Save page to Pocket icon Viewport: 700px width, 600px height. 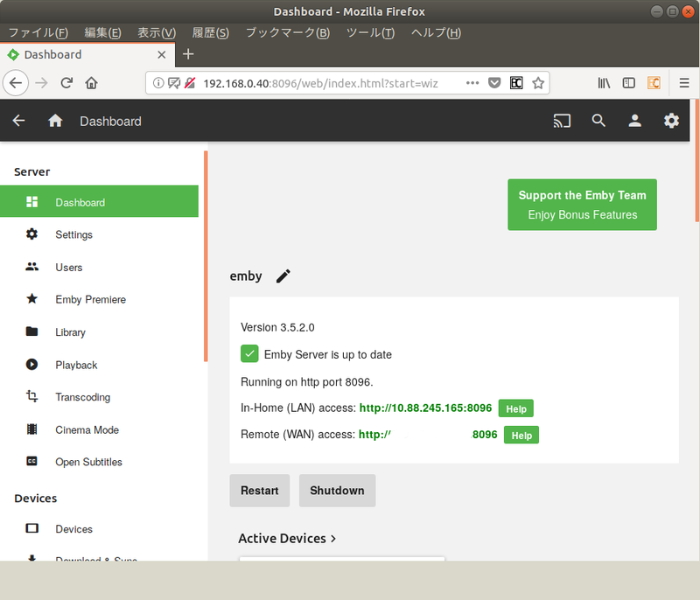coord(494,83)
